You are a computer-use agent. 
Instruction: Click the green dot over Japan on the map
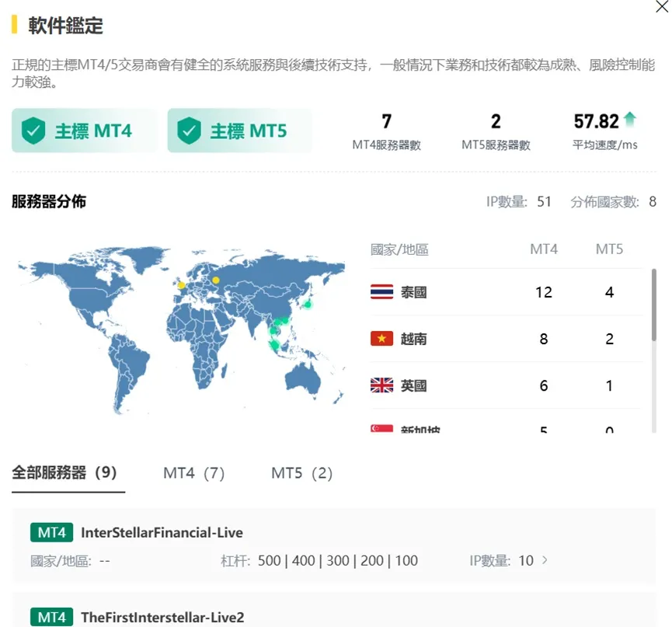pyautogui.click(x=308, y=305)
